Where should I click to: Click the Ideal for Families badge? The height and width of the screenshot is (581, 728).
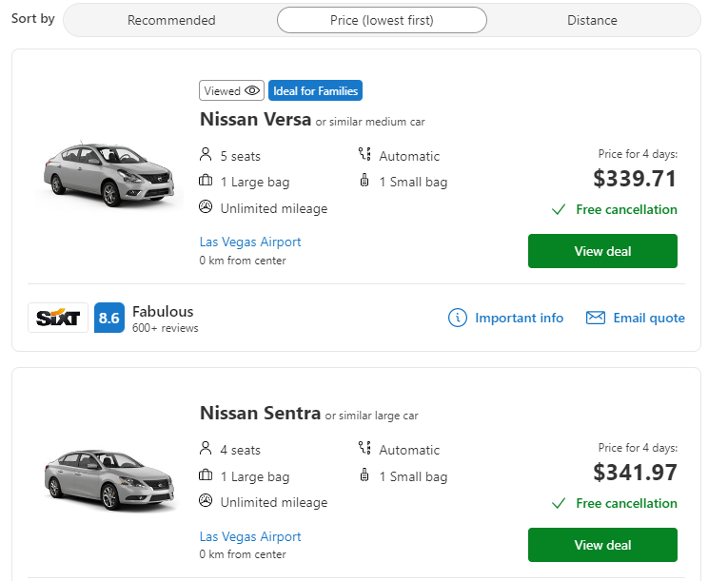point(315,90)
